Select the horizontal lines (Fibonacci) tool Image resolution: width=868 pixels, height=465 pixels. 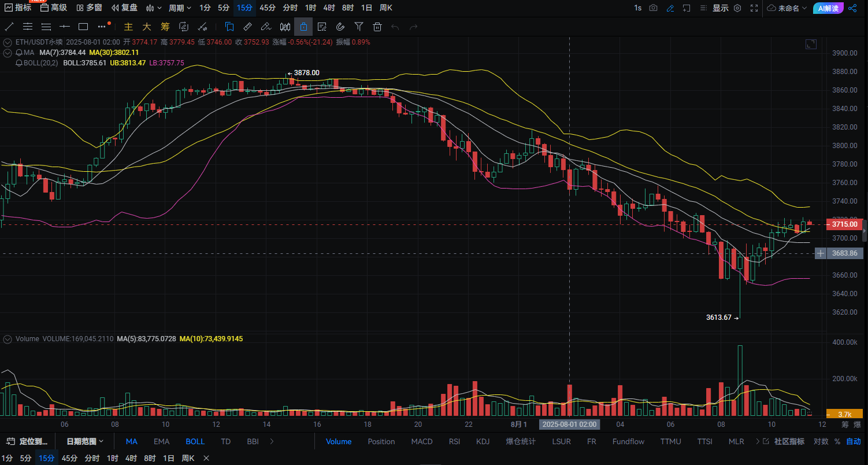pos(46,27)
